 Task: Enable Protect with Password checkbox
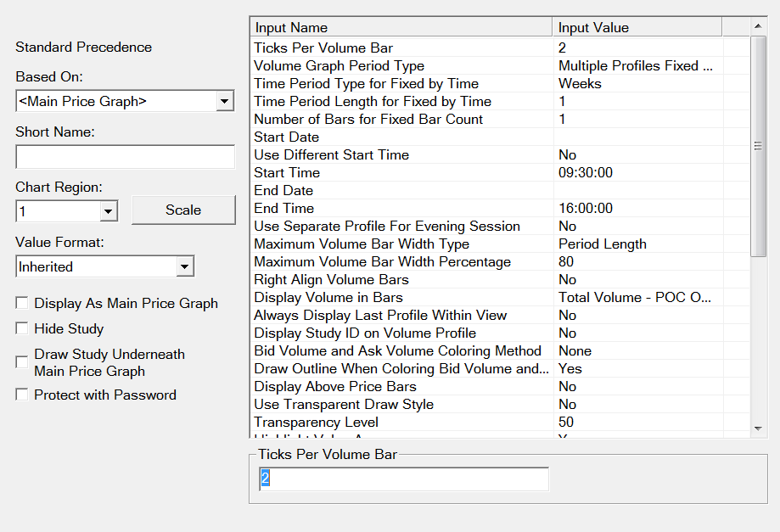point(22,395)
